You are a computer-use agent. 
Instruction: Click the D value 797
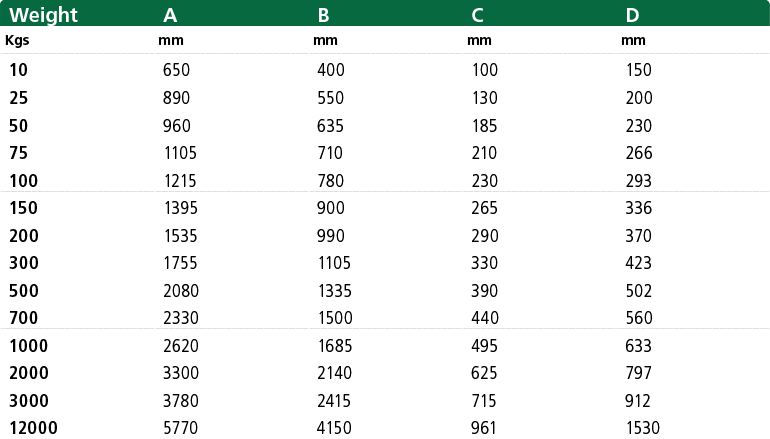point(637,374)
